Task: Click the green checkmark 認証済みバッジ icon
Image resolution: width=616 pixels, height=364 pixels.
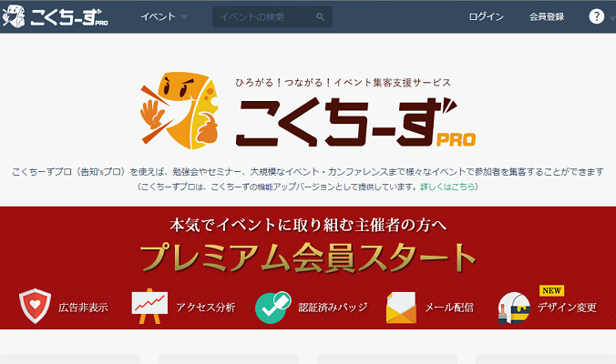Action: [273, 308]
